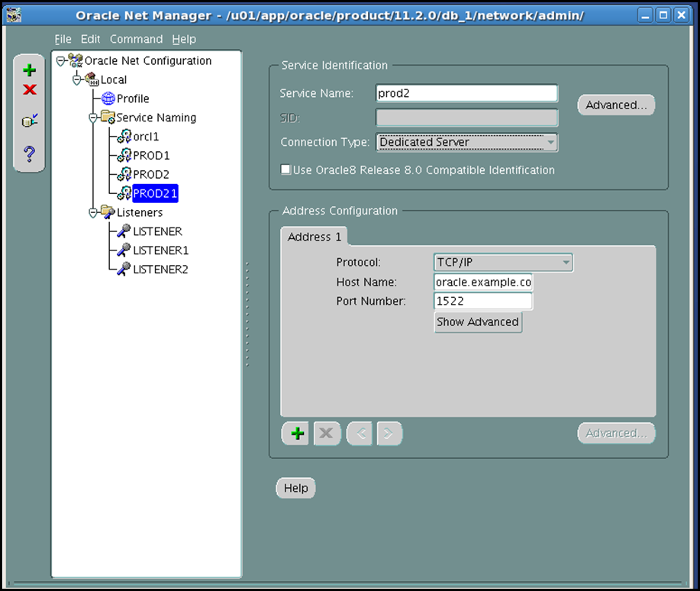Click the Help button below Address Configuration

[295, 488]
